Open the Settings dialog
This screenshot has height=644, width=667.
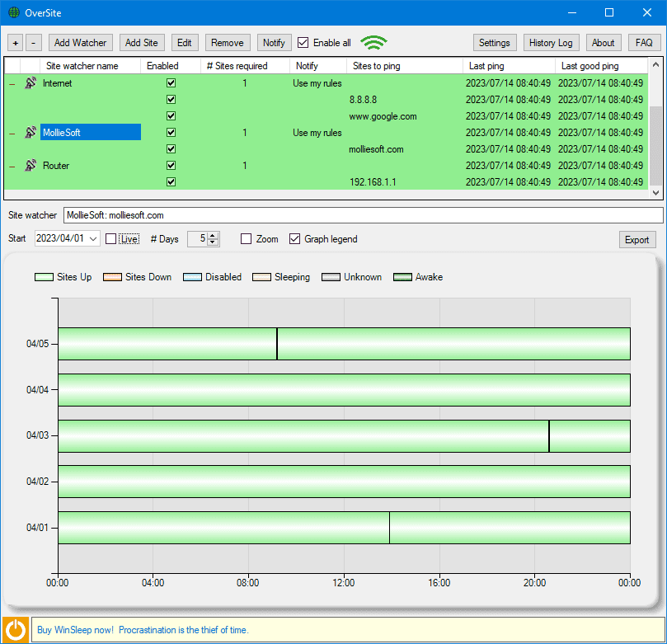point(495,43)
